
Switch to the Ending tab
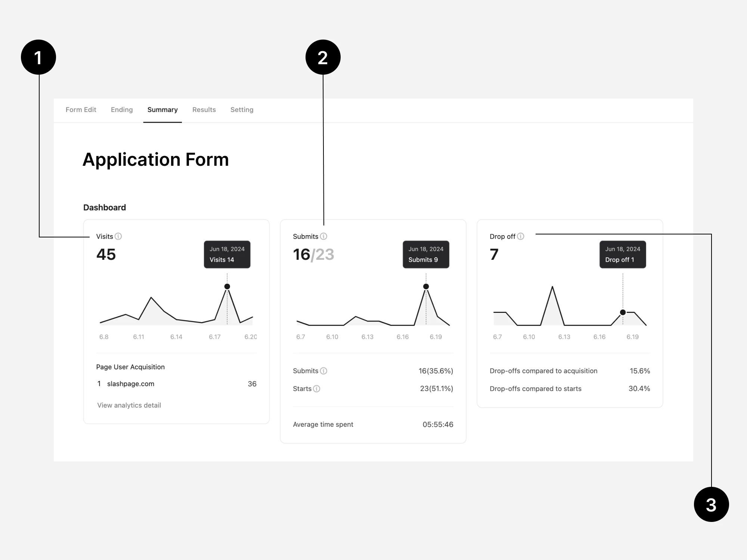coord(122,110)
